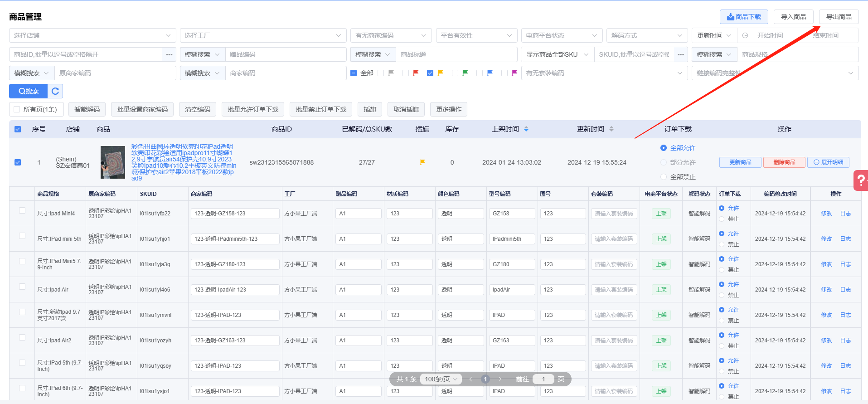The height and width of the screenshot is (404, 868).
Task: Click the product thumbnail image
Action: (x=113, y=162)
